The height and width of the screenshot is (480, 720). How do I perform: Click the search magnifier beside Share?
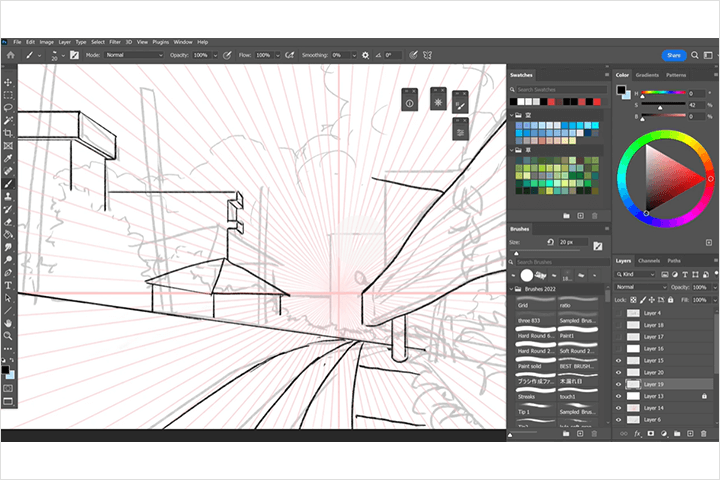click(x=695, y=55)
